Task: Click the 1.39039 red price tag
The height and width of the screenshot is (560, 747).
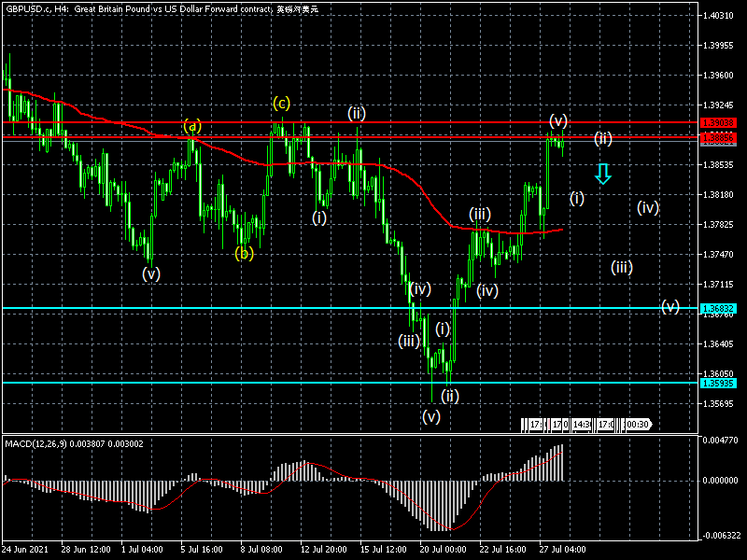Action: 717,122
